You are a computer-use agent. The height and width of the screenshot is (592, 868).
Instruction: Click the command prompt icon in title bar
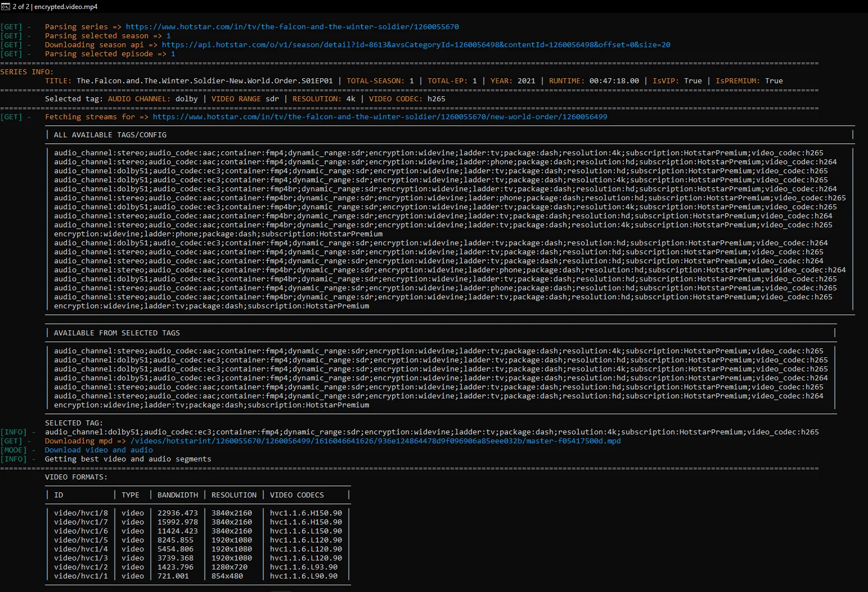(6, 7)
